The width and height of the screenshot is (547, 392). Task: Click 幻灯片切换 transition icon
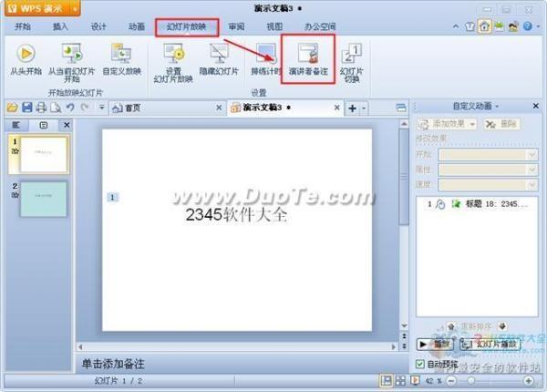[352, 54]
